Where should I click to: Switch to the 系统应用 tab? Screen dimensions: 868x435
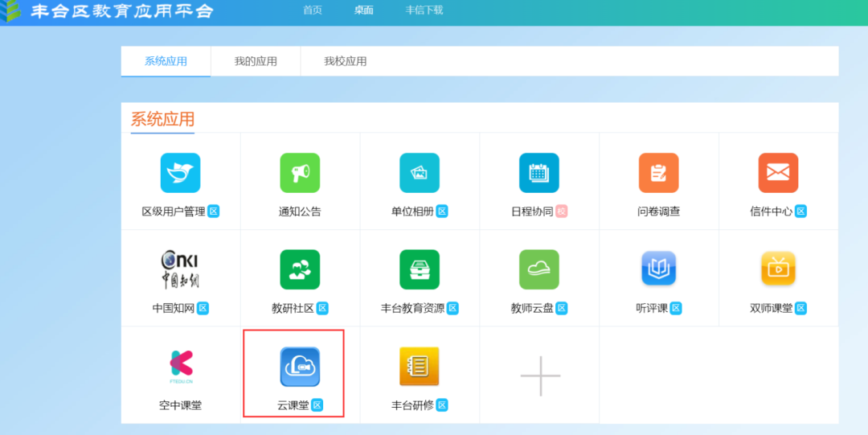(166, 61)
